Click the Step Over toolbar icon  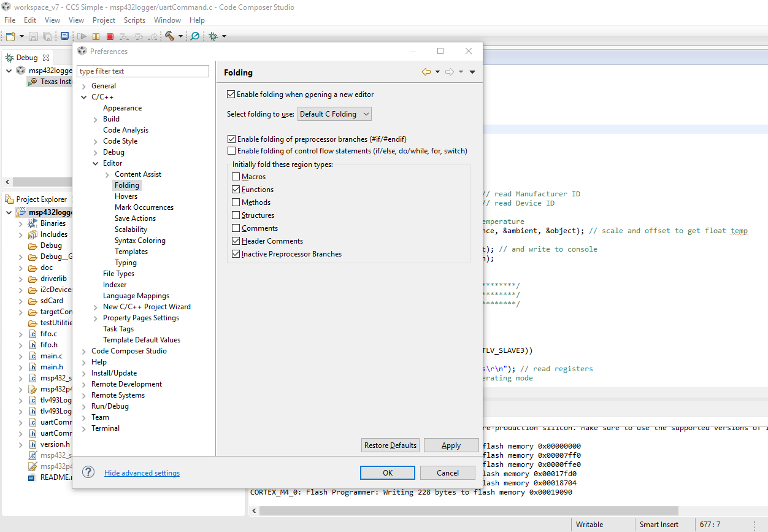click(138, 36)
